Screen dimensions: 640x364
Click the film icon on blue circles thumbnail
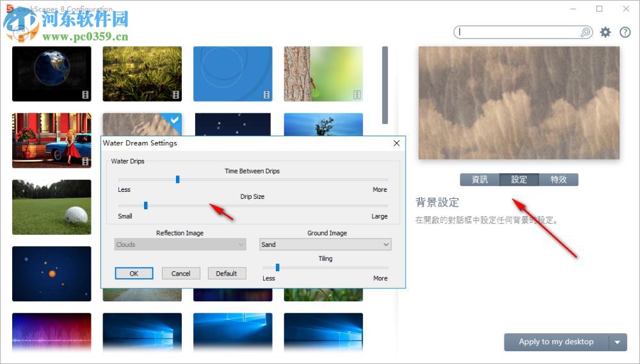266,95
